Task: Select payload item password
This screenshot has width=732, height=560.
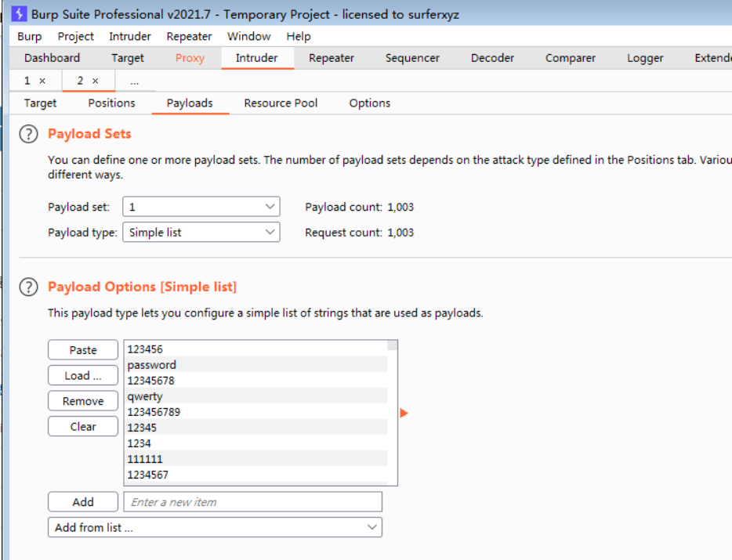Action: (x=256, y=365)
